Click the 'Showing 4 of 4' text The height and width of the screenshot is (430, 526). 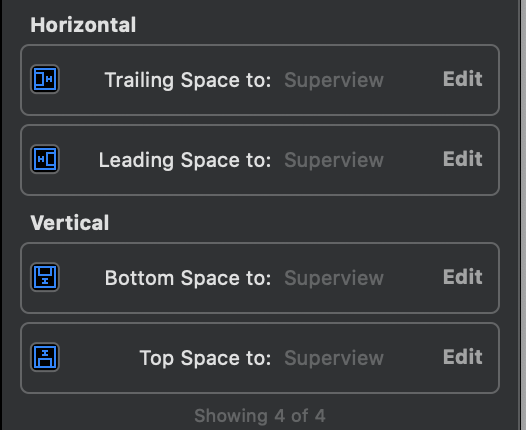[x=260, y=416]
